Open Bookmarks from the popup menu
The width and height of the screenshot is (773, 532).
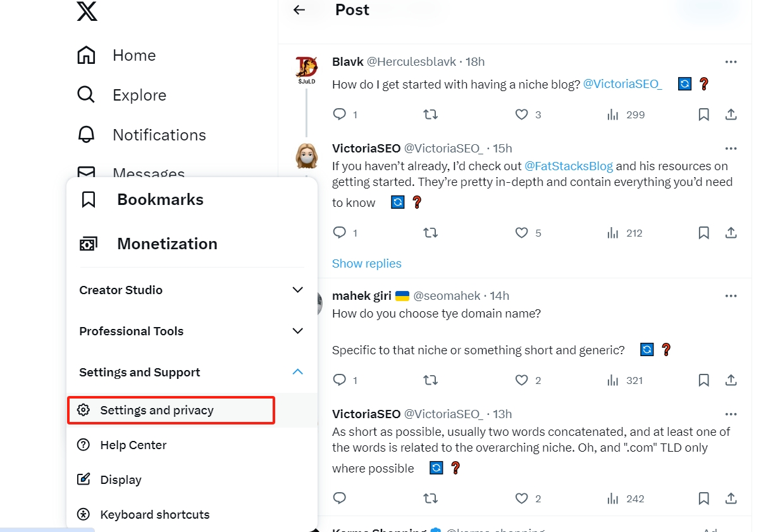coord(160,200)
